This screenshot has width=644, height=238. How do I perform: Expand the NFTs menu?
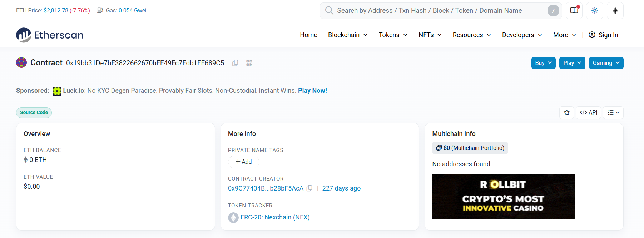430,35
